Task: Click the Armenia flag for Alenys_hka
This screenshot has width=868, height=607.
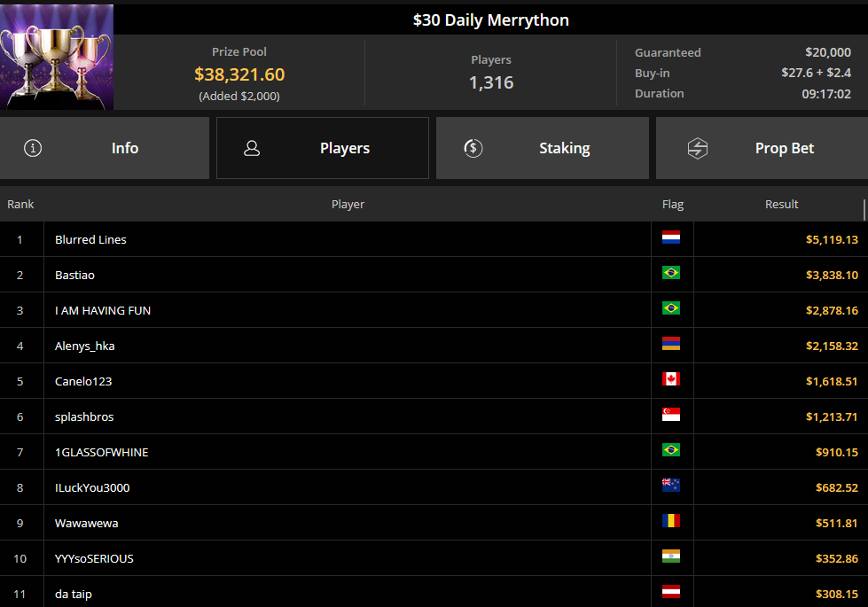Action: [x=671, y=344]
